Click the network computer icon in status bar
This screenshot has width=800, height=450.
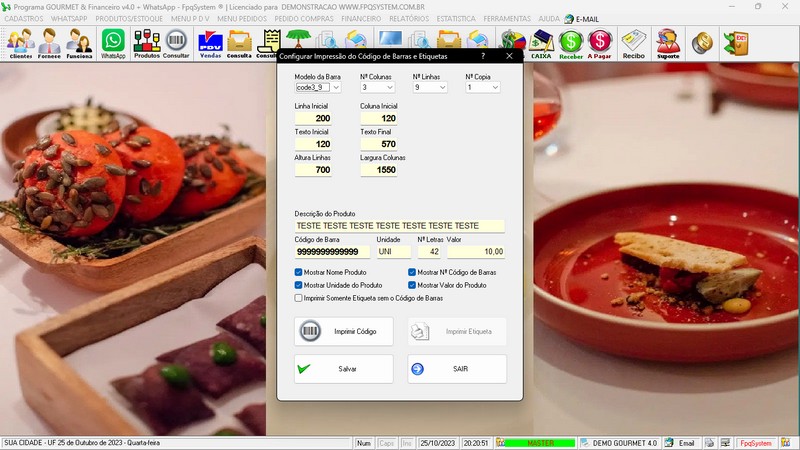pyautogui.click(x=726, y=443)
